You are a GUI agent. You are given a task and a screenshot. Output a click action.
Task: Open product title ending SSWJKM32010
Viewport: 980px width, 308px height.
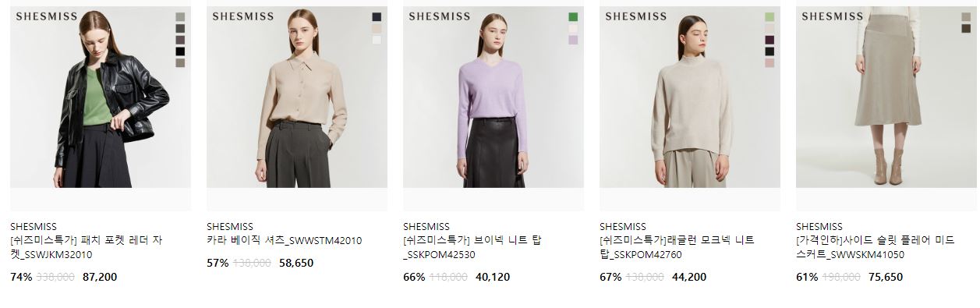pyautogui.click(x=87, y=247)
